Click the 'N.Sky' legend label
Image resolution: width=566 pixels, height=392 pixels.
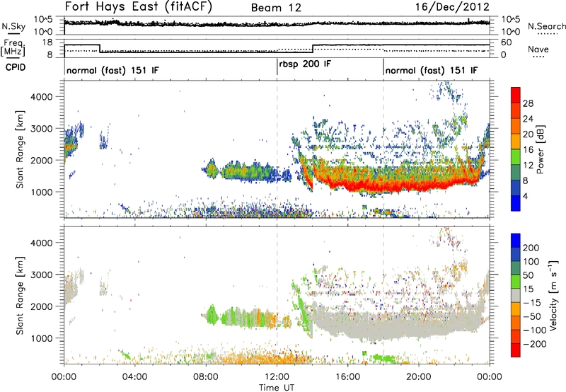pyautogui.click(x=13, y=26)
